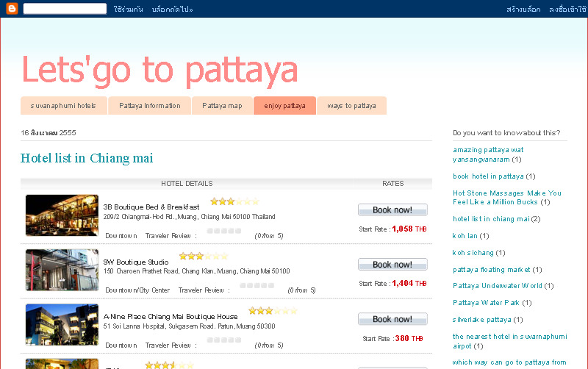
Task: Click the RATES column header
Action: 393,183
